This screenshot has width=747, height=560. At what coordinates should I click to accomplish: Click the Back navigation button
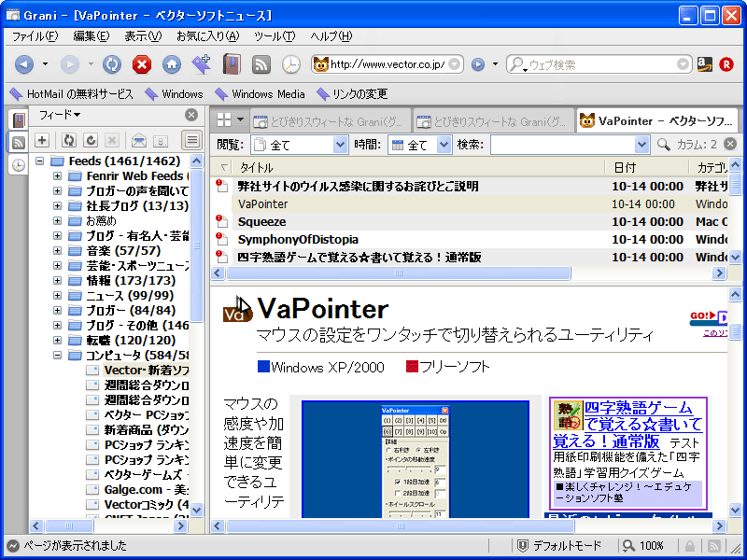tap(24, 64)
